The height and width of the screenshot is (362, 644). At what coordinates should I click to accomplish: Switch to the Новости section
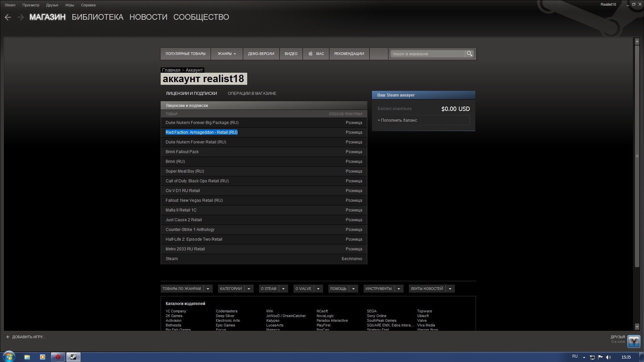point(148,17)
